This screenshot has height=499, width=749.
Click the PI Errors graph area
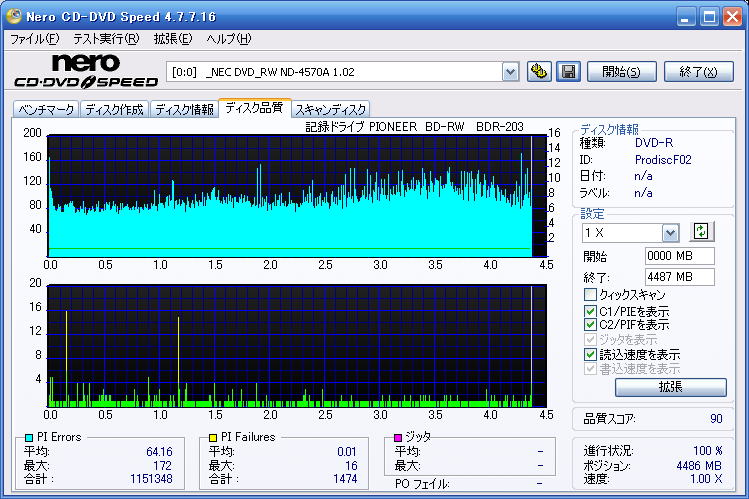pos(297,196)
